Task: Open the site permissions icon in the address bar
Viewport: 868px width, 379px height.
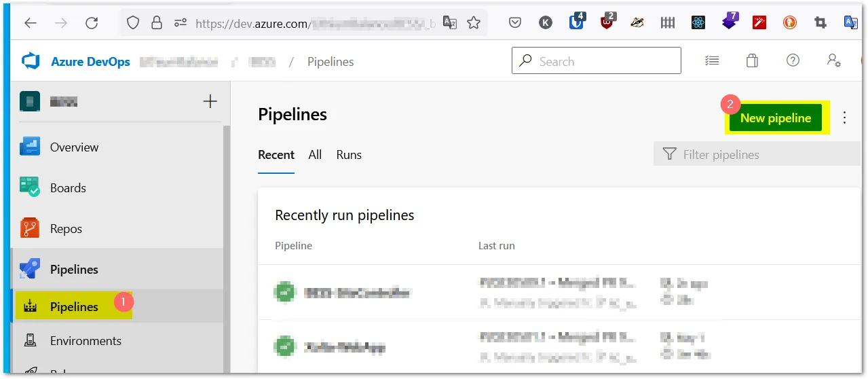Action: click(180, 22)
